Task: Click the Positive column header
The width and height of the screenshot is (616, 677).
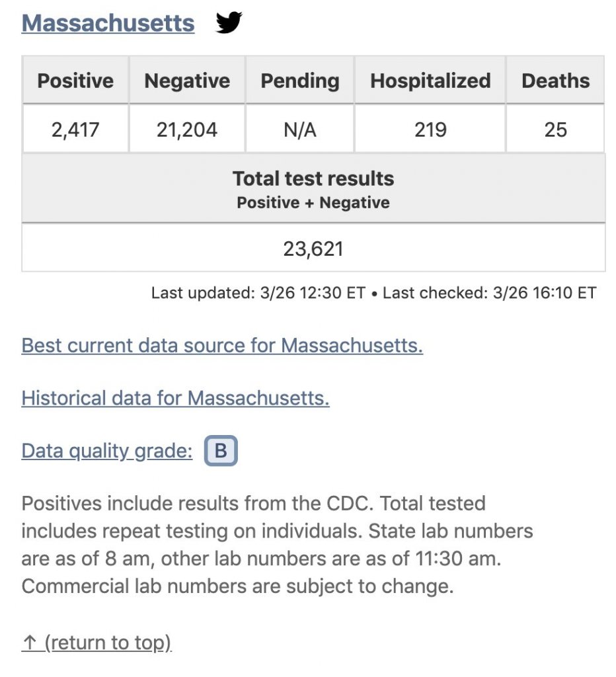Action: [x=75, y=81]
